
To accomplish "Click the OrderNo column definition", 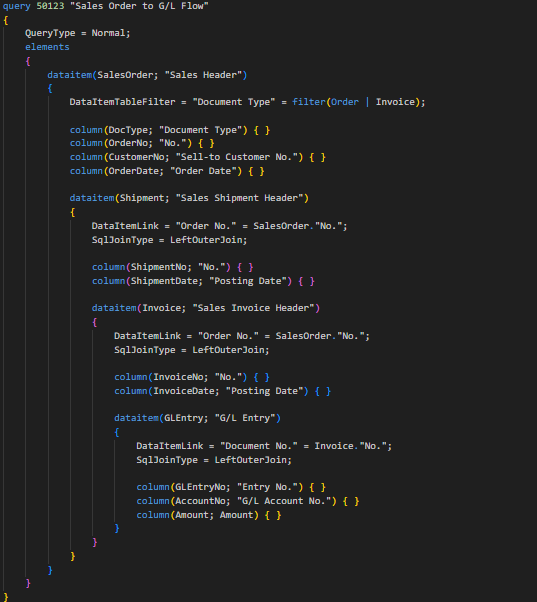I will (x=142, y=143).
